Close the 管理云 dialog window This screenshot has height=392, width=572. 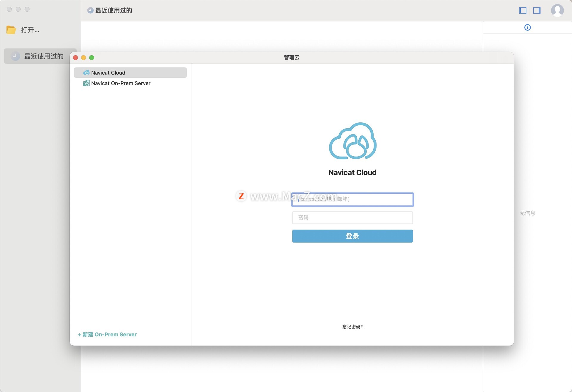point(76,58)
